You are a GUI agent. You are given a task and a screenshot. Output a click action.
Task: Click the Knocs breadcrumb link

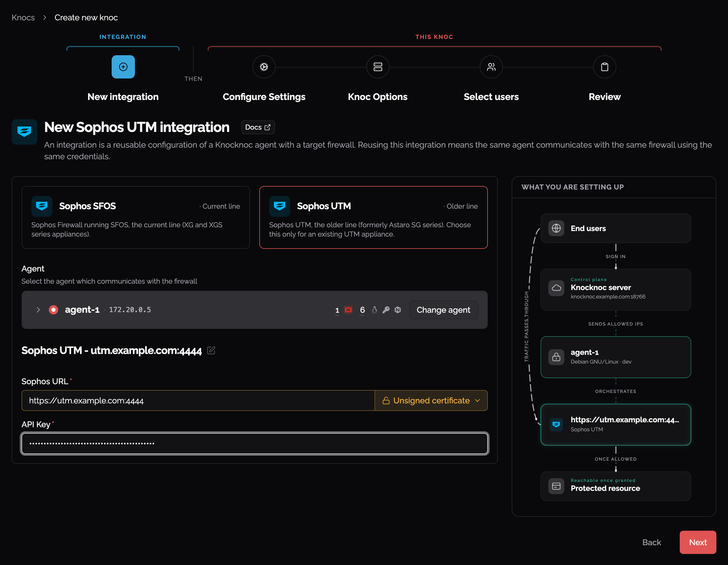click(x=23, y=17)
